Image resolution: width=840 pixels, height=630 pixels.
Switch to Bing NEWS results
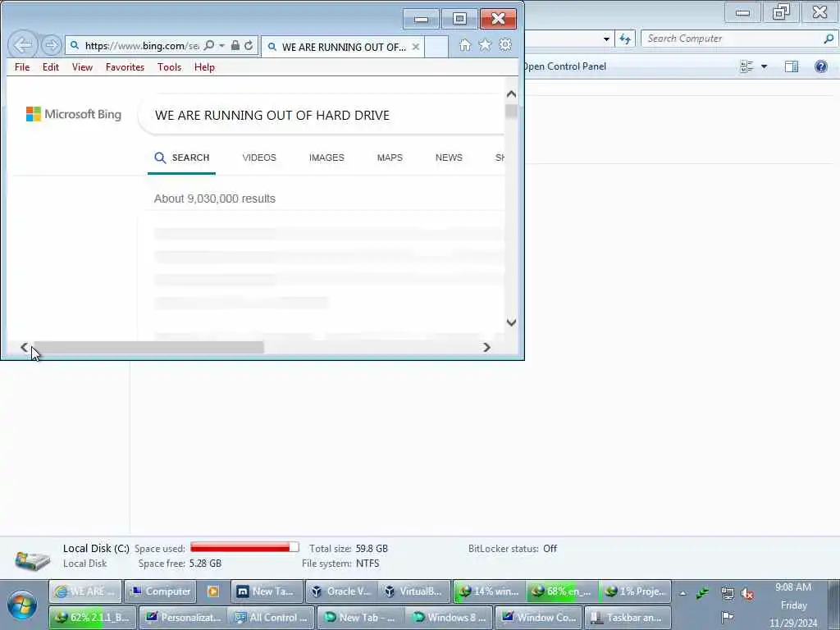(449, 157)
